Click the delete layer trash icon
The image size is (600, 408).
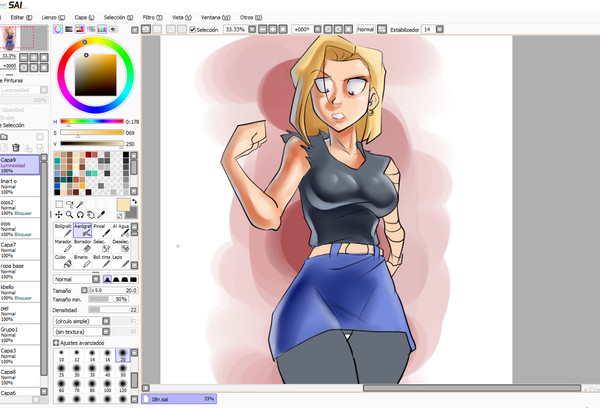click(16, 147)
